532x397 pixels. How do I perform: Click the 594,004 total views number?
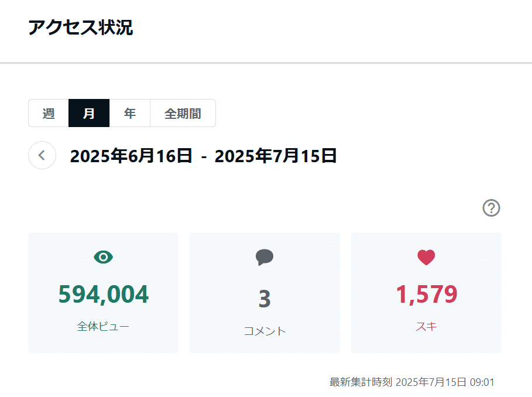(x=103, y=294)
